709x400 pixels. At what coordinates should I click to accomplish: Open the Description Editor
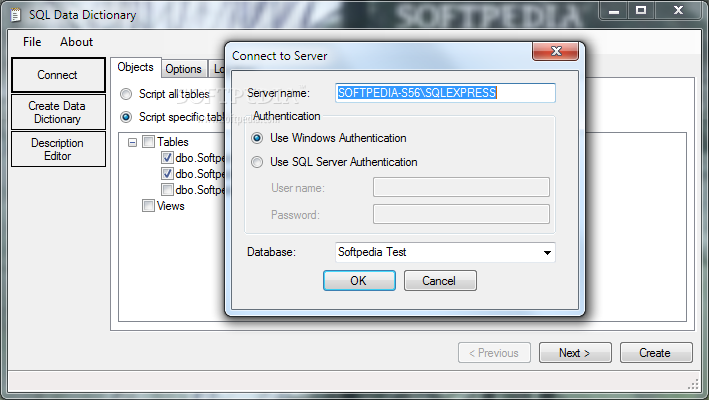pos(58,149)
